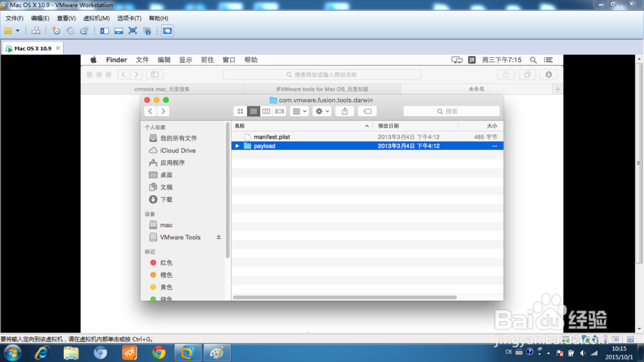Click the VMware pause virtual machine button

coord(8,31)
